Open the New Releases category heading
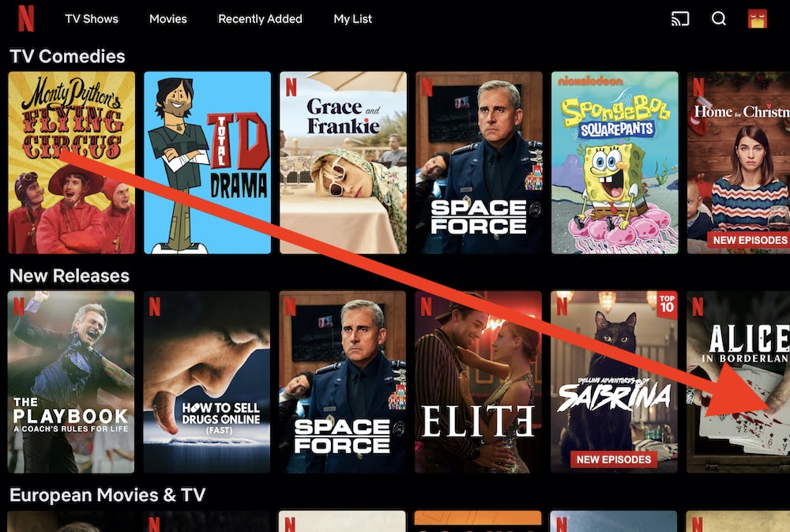This screenshot has width=790, height=532. pyautogui.click(x=70, y=275)
